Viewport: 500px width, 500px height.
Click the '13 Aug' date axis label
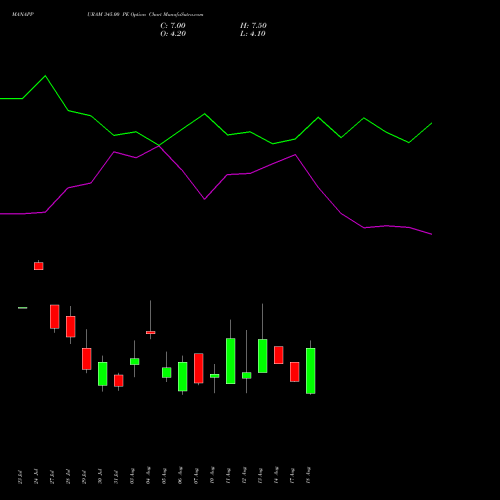click(x=260, y=476)
